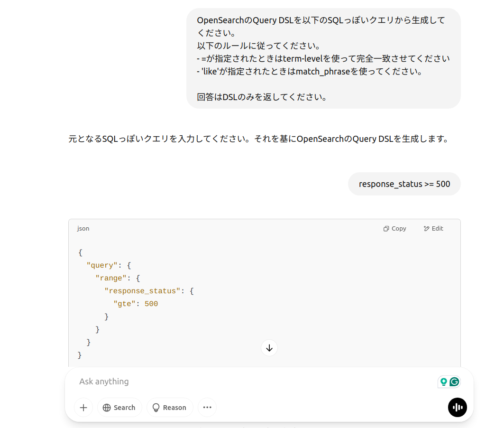Click the "gte" key in the code
This screenshot has width=504, height=428.
point(124,304)
